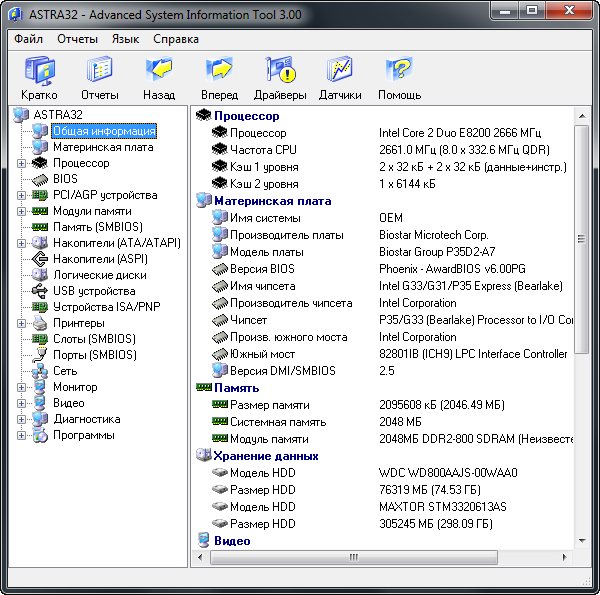Expand the Процессор tree node
The width and height of the screenshot is (600, 595).
(22, 163)
